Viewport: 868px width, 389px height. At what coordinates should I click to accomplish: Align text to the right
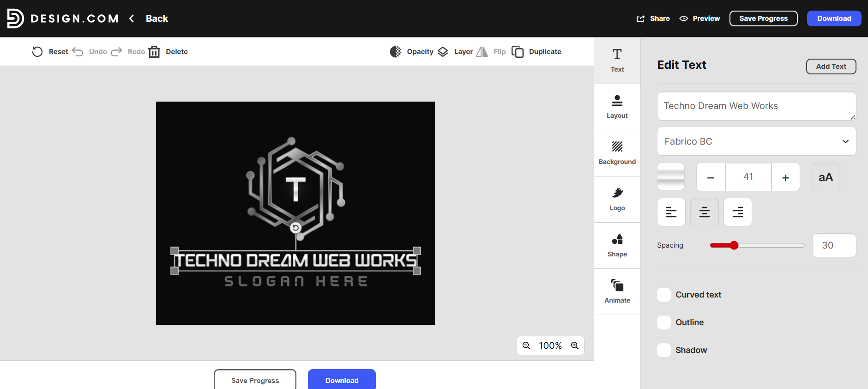tap(738, 212)
